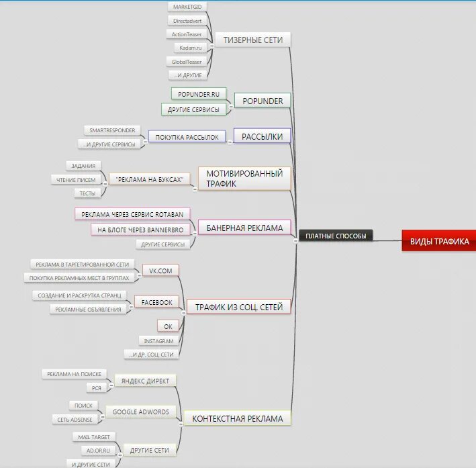Collapse the КОНТЕКСТНАЯ РЕКЛАМА branch toggle
476x468 pixels.
click(181, 424)
